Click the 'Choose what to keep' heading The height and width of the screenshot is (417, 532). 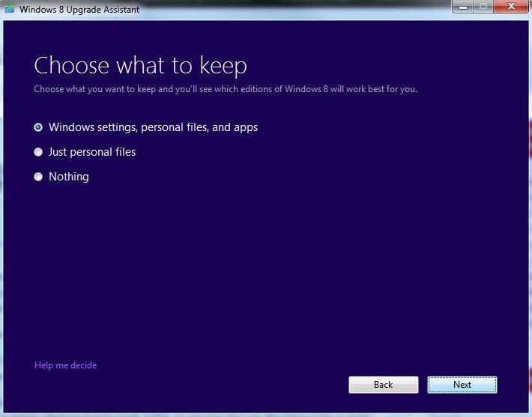pyautogui.click(x=140, y=65)
